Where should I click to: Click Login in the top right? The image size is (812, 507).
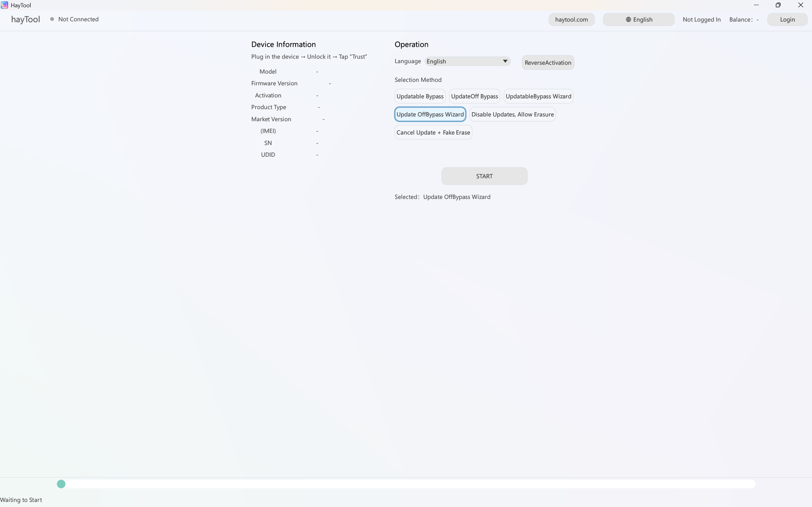pyautogui.click(x=787, y=19)
